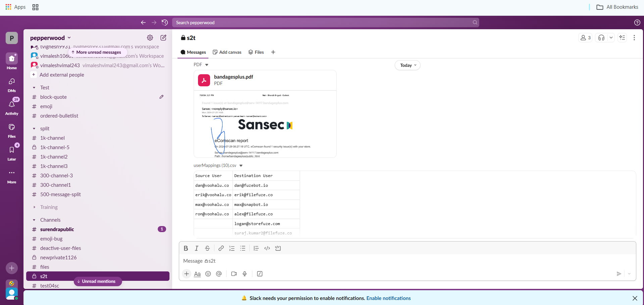Collapse the Channels sidebar section
This screenshot has width=644, height=305.
point(34,220)
